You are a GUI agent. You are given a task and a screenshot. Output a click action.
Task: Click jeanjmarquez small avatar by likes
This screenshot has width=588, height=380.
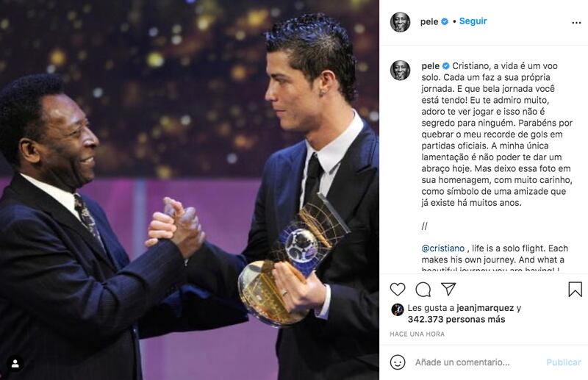397,309
